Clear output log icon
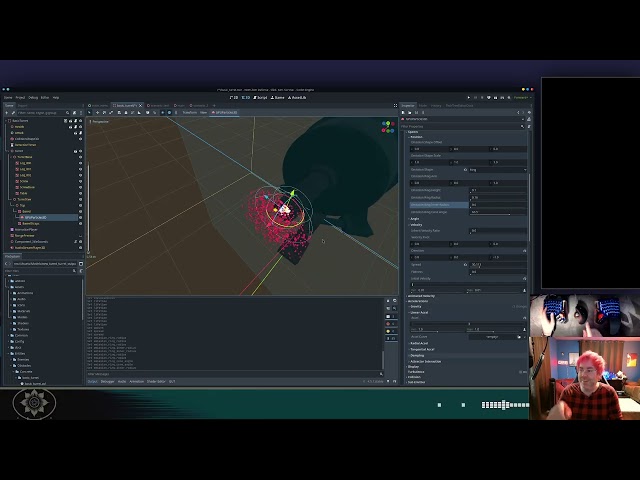This screenshot has height=480, width=640. [388, 301]
